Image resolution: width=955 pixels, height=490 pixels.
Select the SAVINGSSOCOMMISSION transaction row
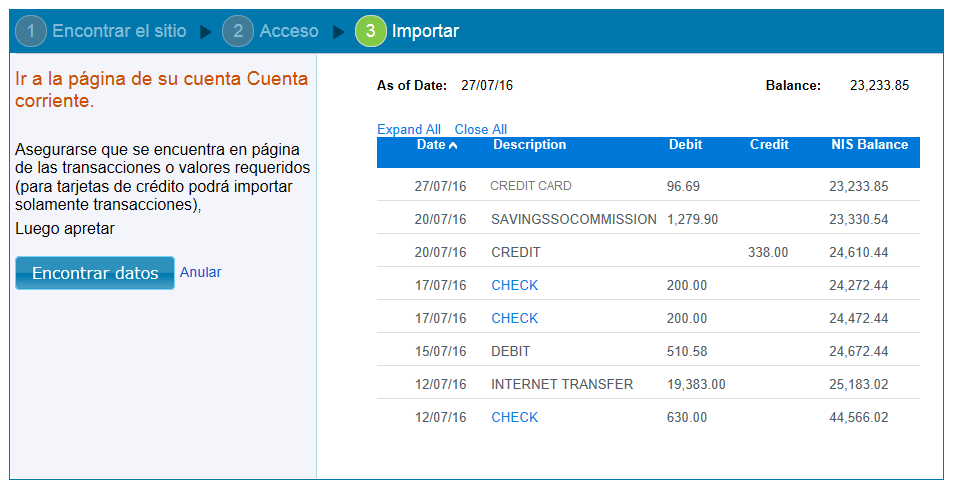pyautogui.click(x=573, y=219)
